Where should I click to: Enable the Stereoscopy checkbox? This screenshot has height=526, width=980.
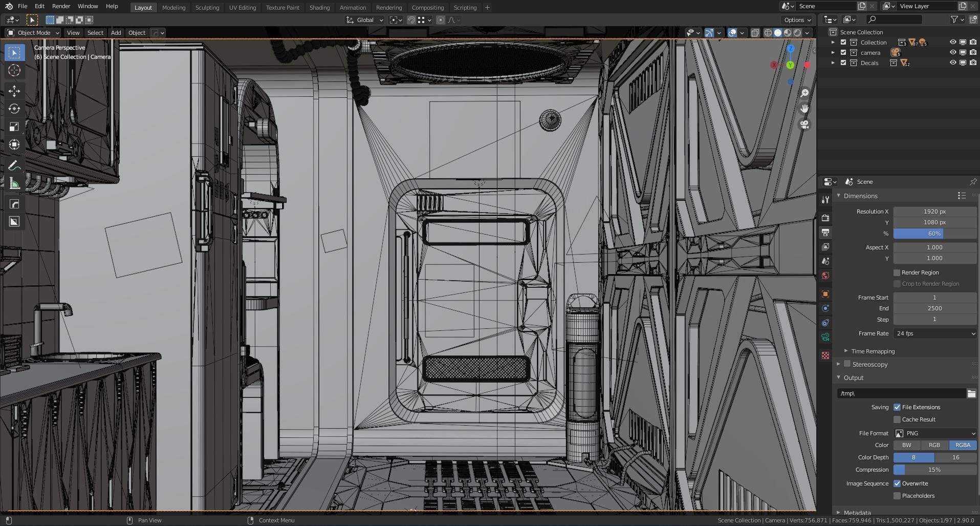[x=847, y=364]
